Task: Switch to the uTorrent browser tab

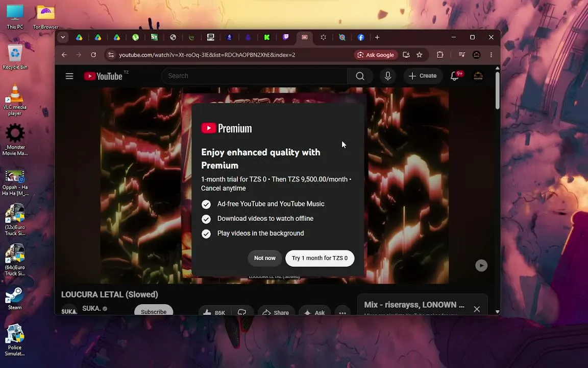Action: point(135,37)
